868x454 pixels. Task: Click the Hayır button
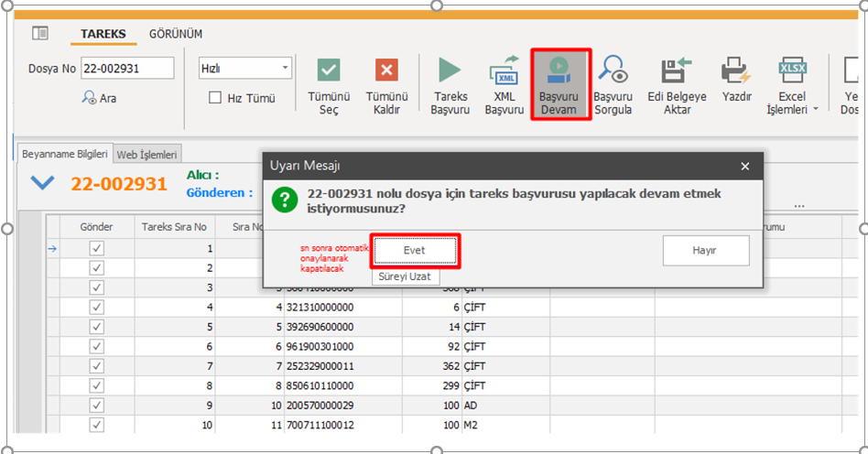point(706,250)
